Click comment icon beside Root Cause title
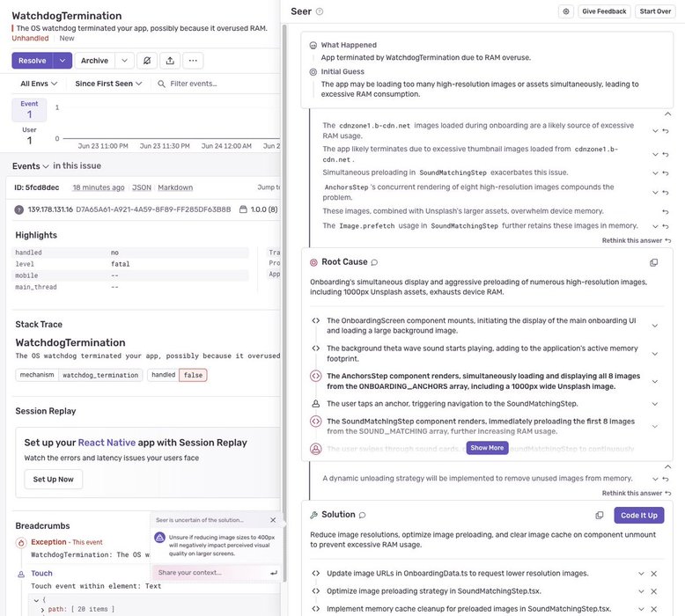Screen dimensions: 685x616 [x=374, y=262]
